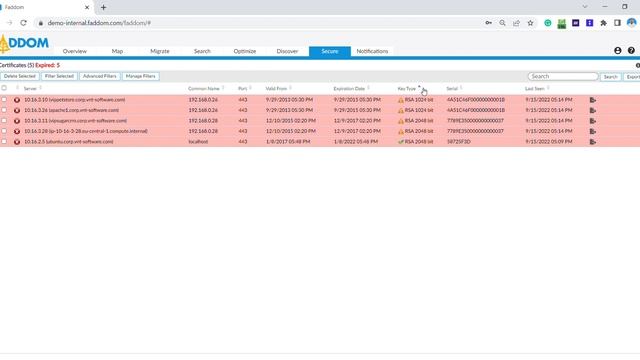Viewport: 640px width, 360px height.
Task: Open export icon in 10.16.3.28 row
Action: [593, 131]
